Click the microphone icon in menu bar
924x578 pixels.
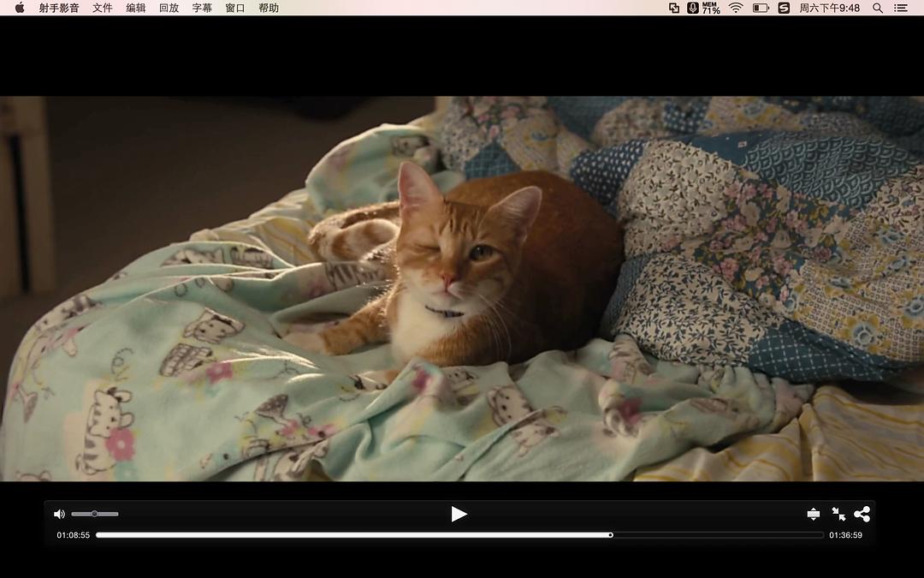[693, 8]
